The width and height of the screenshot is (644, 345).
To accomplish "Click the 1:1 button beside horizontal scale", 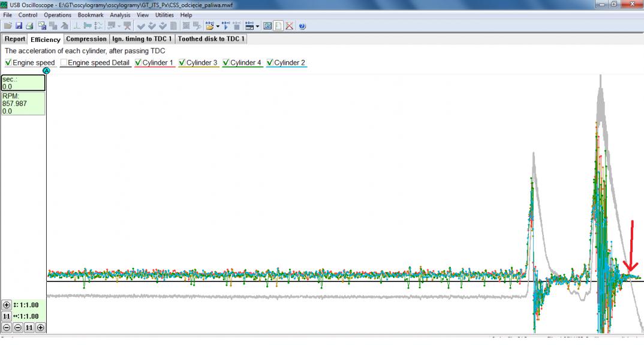I will coord(7,316).
